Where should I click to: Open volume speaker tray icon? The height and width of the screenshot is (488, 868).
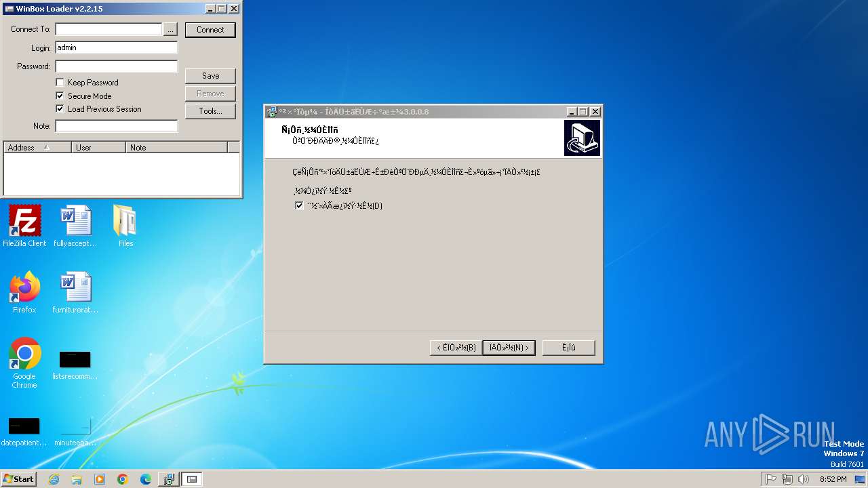804,479
